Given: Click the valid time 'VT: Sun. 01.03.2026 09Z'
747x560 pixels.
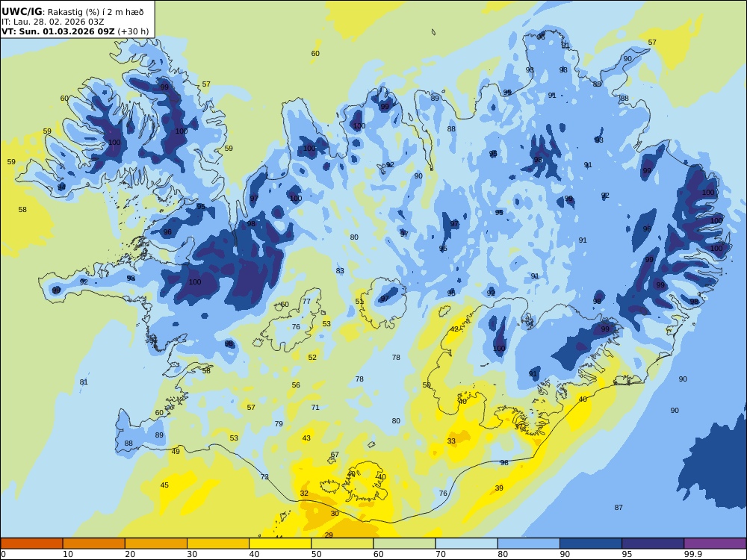Looking at the screenshot, I should pos(58,31).
